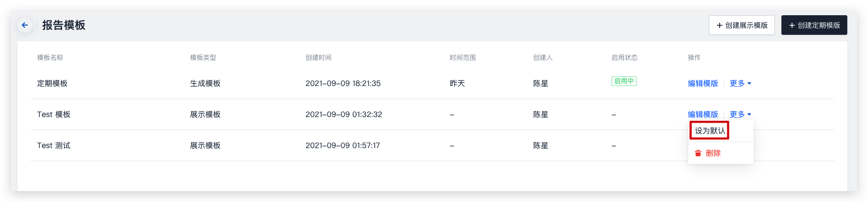Click 创建定期模版 button
The height and width of the screenshot is (202, 868).
click(x=814, y=25)
